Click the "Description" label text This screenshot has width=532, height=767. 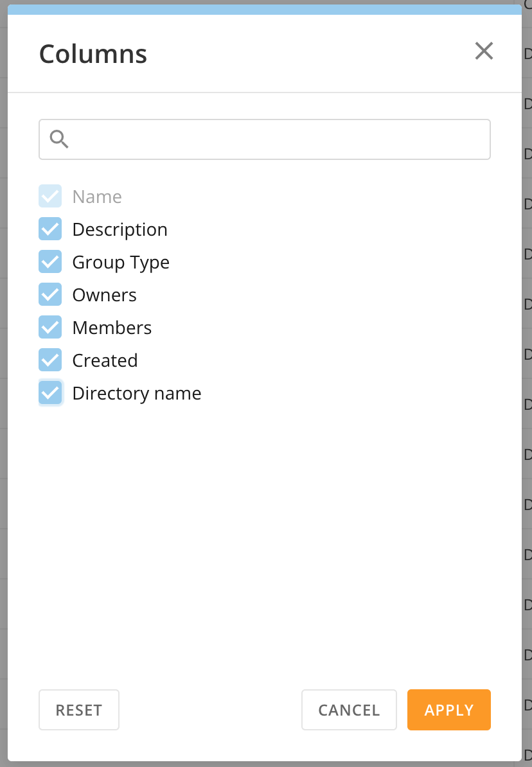click(x=120, y=229)
